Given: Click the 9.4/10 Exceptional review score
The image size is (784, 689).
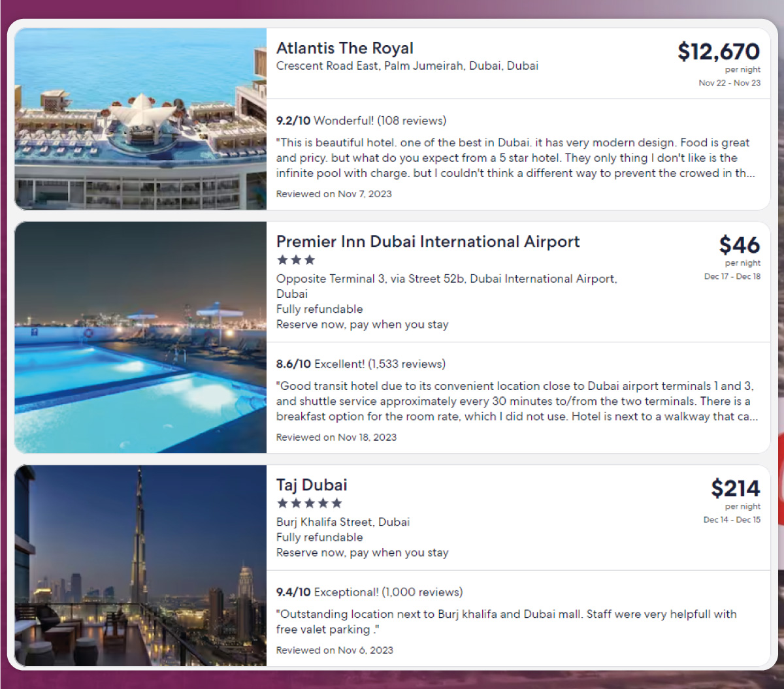Looking at the screenshot, I should pyautogui.click(x=369, y=592).
